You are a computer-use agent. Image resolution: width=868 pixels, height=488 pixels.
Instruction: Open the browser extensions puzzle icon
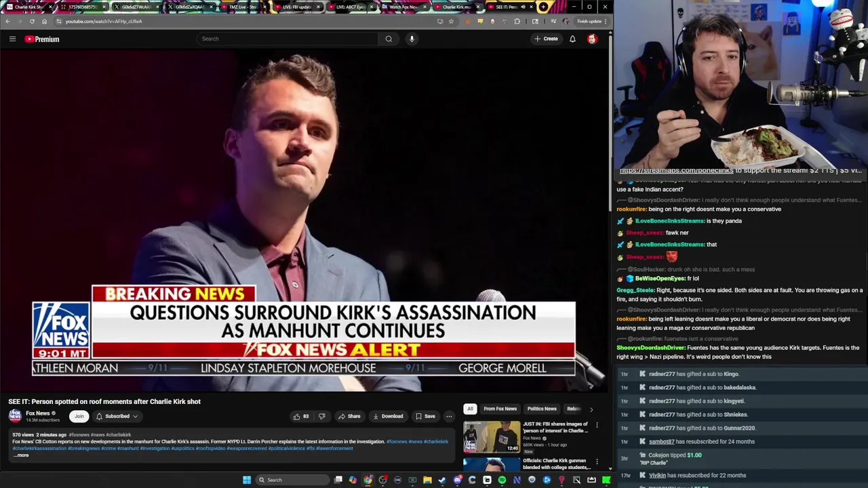(x=517, y=21)
